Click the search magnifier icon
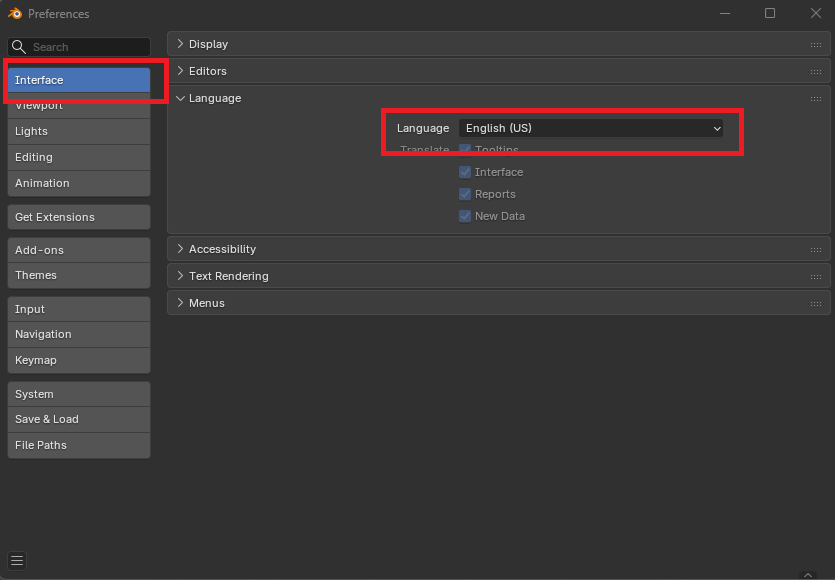835x580 pixels. pos(19,47)
